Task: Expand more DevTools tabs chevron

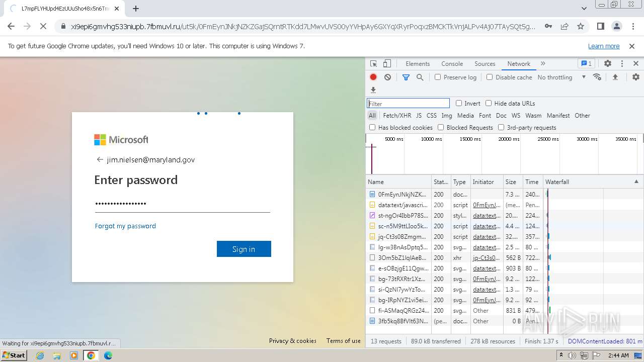Action: click(543, 64)
